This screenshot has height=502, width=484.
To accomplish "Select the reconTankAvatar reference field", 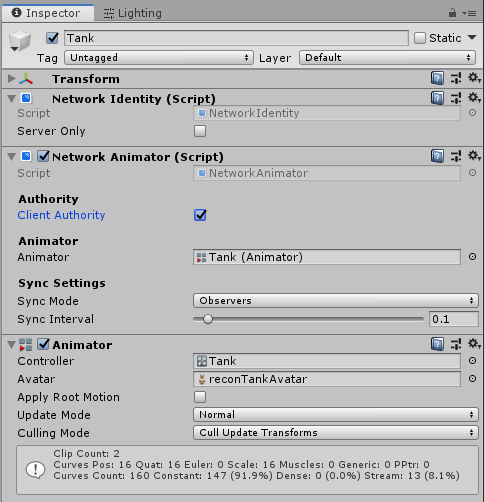I will (327, 379).
